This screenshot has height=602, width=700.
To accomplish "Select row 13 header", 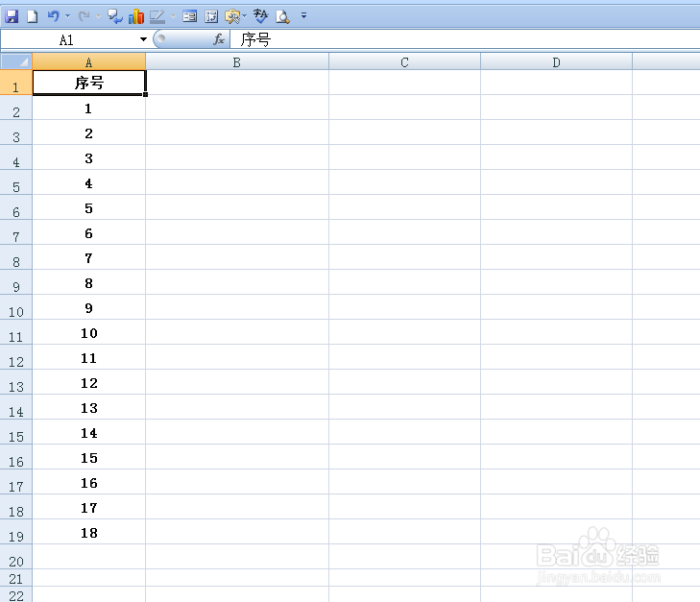I will 16,382.
